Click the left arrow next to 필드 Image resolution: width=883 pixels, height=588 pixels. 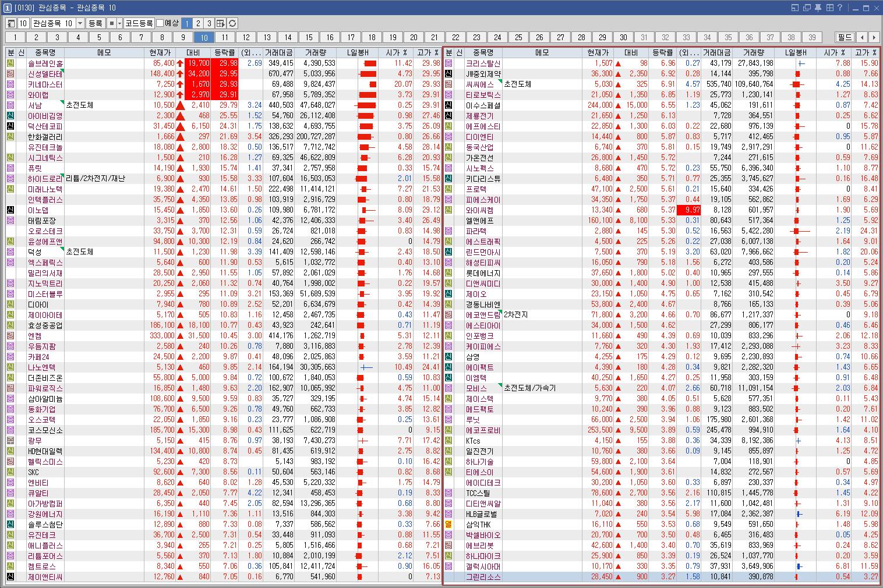tap(862, 37)
